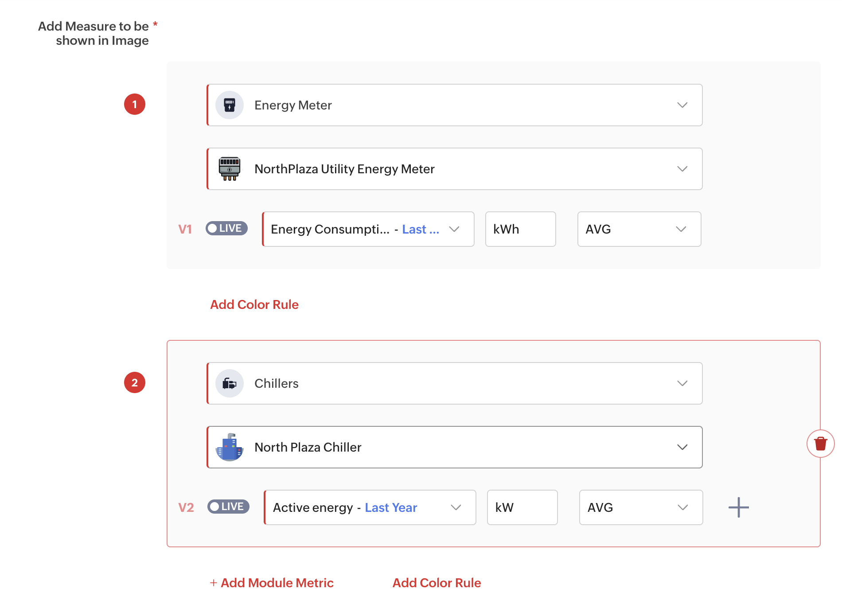Viewport: 842px width, 616px height.
Task: Click the red number 2 badge
Action: (135, 383)
